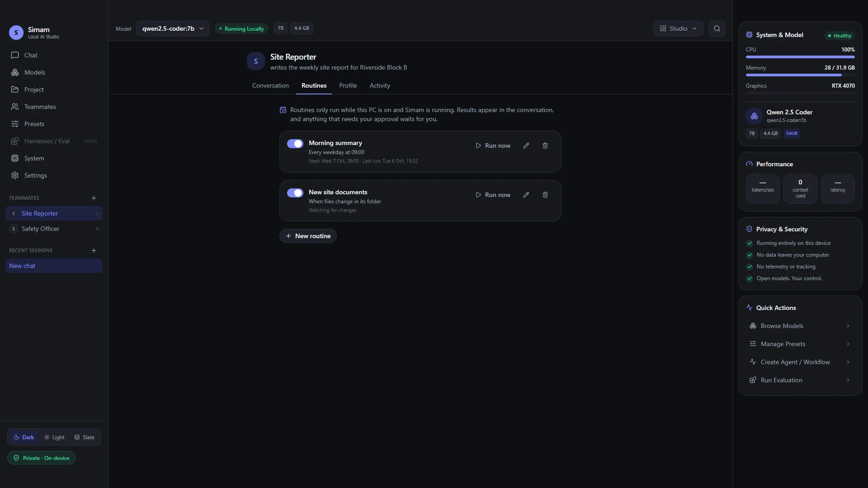Expand Browse Models quick action
Image resolution: width=868 pixels, height=488 pixels.
click(x=800, y=326)
